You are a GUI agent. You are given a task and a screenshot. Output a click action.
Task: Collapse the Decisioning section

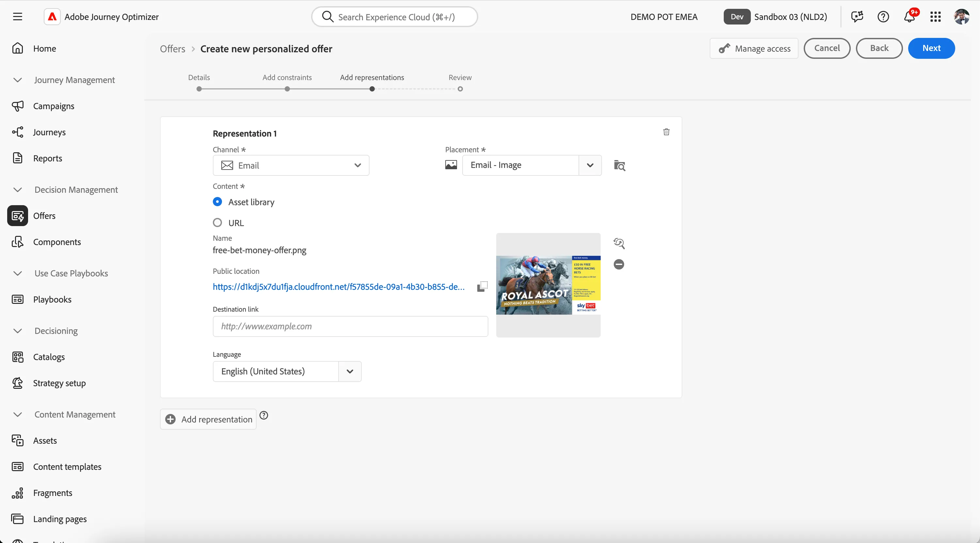click(x=18, y=331)
